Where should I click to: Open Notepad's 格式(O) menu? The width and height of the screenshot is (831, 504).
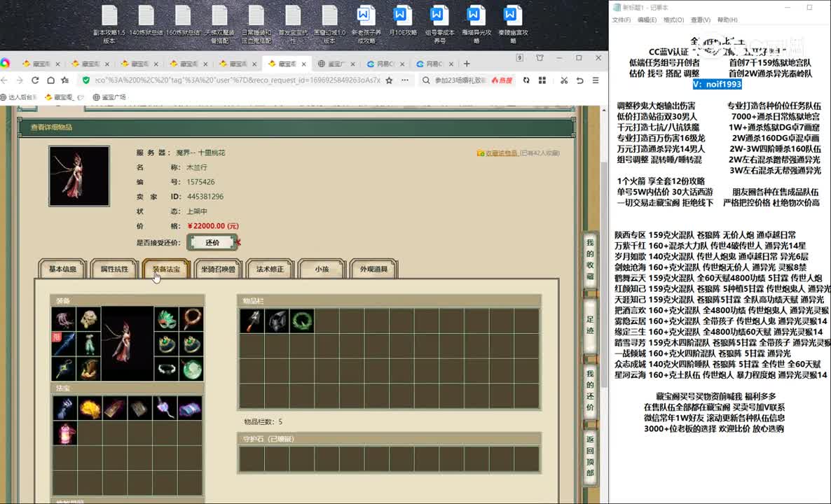(x=673, y=20)
